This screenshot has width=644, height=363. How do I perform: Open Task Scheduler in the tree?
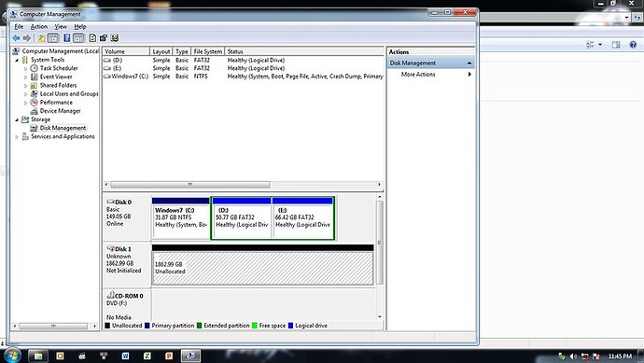coord(59,68)
